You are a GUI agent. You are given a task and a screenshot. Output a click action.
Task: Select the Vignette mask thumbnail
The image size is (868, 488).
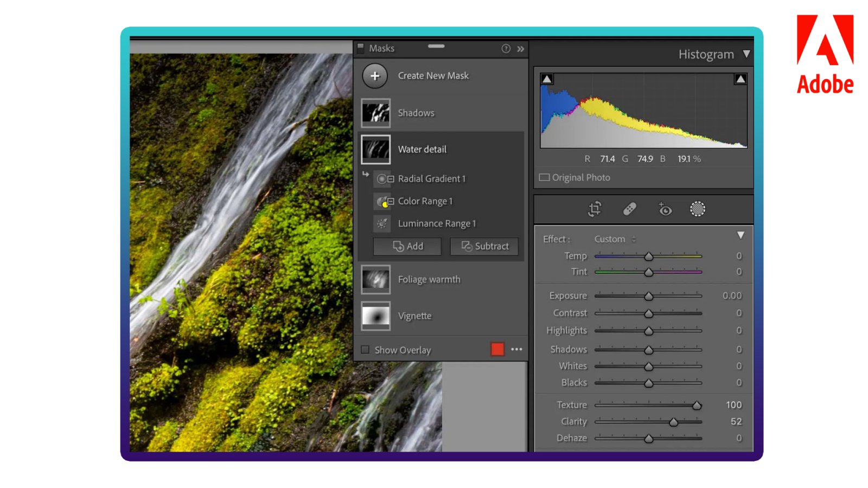tap(376, 316)
